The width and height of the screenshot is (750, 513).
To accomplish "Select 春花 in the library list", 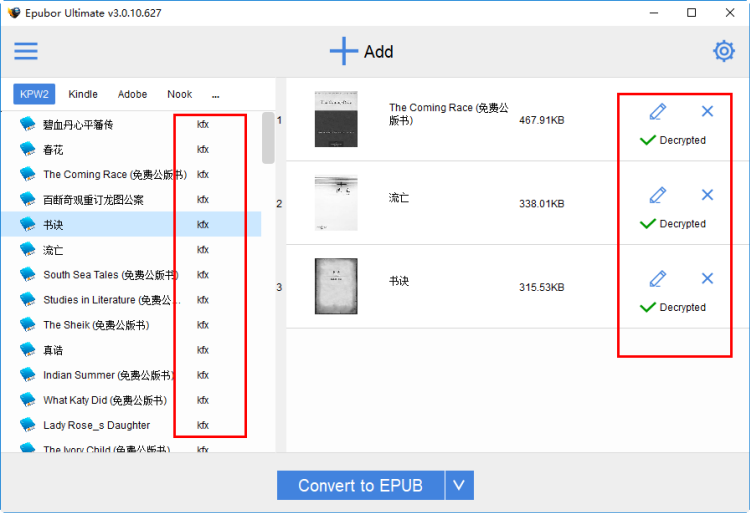I will tap(53, 150).
